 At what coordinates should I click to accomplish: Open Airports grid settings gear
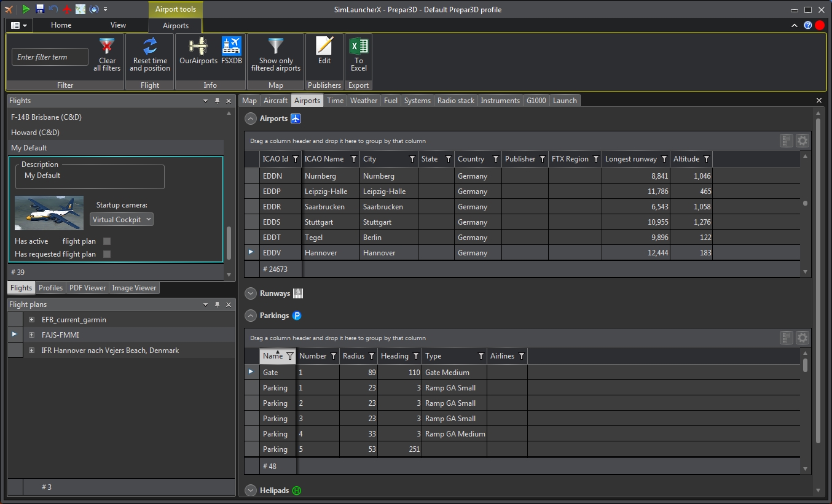(803, 141)
